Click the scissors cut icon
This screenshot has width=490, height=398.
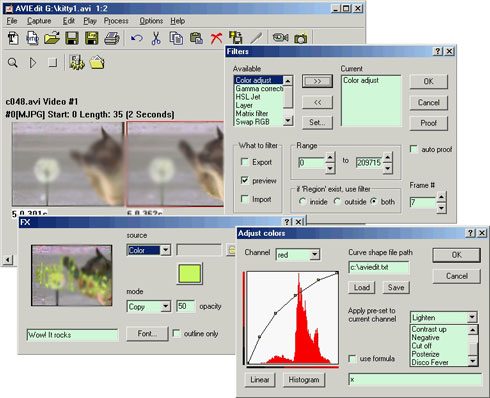coord(156,38)
